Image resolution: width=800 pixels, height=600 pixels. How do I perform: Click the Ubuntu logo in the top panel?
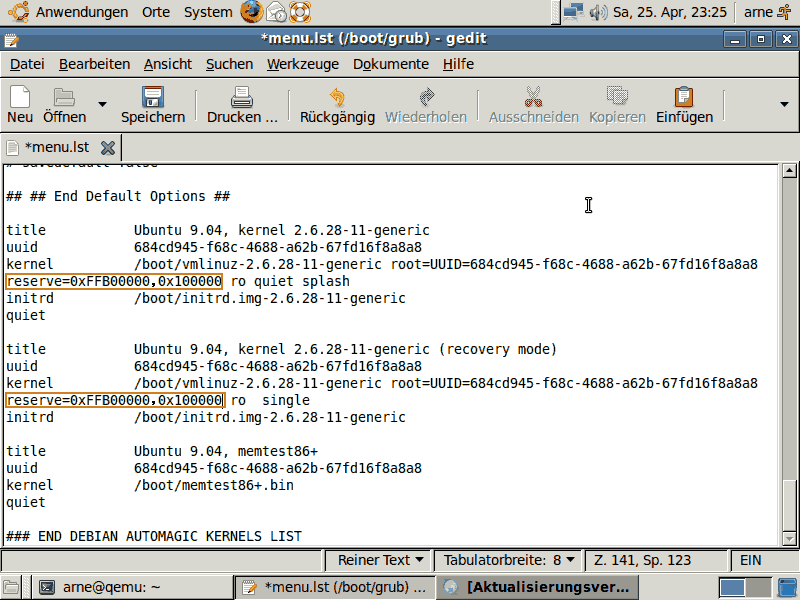pos(18,12)
